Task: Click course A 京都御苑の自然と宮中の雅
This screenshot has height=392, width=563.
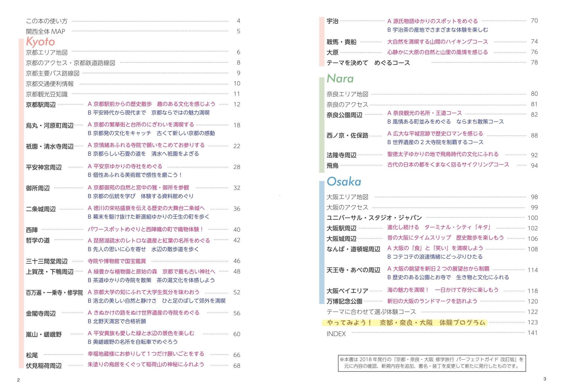Action: [138, 188]
